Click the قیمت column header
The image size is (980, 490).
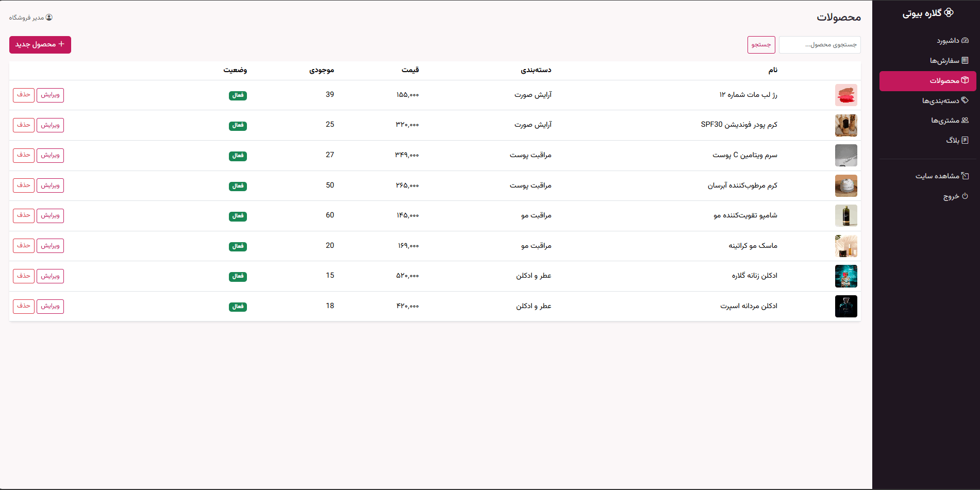pos(410,70)
